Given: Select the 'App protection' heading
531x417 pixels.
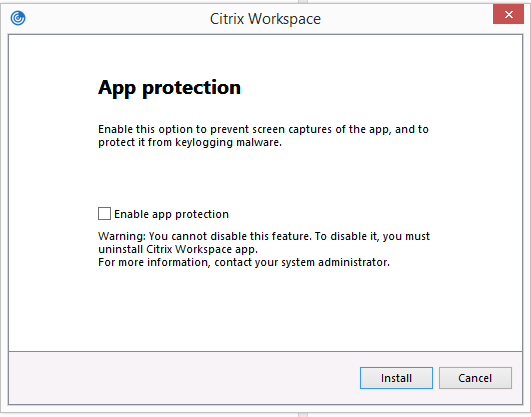Looking at the screenshot, I should (x=169, y=88).
